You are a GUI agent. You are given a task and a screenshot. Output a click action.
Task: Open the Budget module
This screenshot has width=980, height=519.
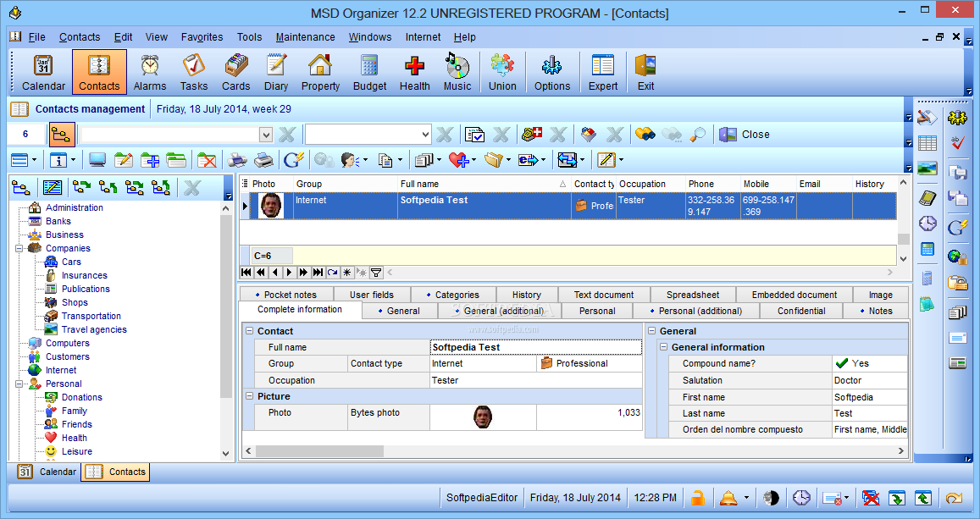point(369,73)
